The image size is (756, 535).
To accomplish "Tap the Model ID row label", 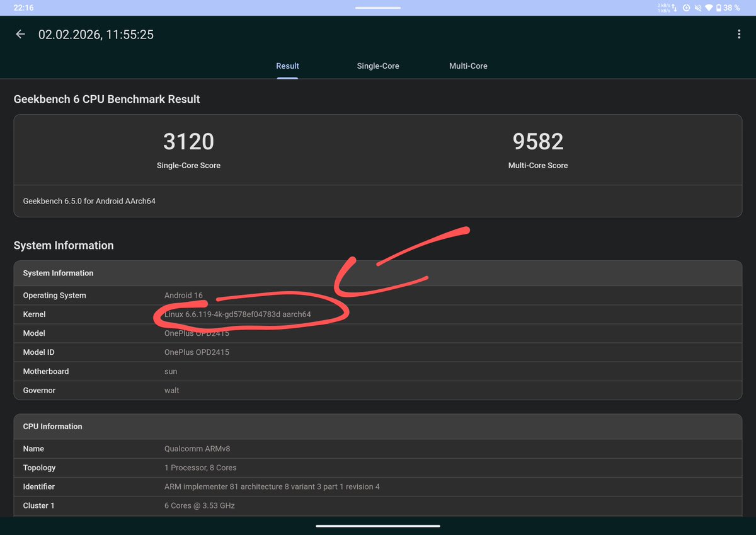I will click(x=39, y=352).
